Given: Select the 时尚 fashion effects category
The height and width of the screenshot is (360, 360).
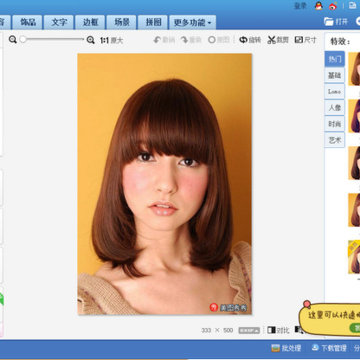Looking at the screenshot, I should pos(335,124).
